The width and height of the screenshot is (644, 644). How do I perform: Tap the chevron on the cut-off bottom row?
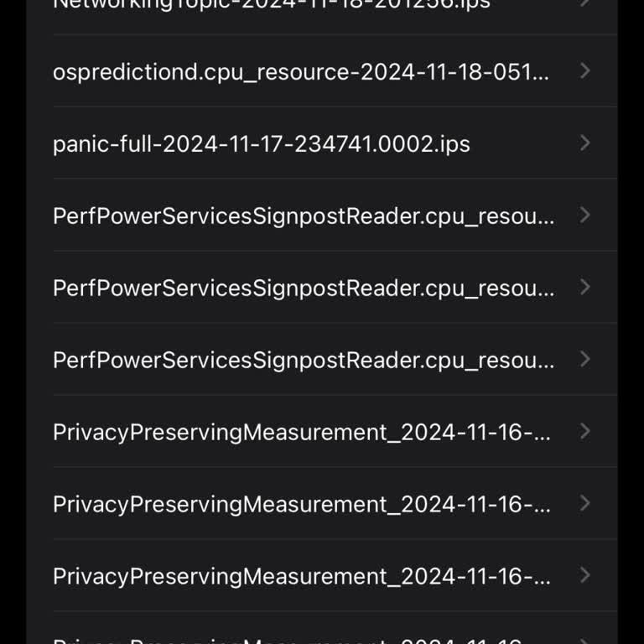coord(585,641)
